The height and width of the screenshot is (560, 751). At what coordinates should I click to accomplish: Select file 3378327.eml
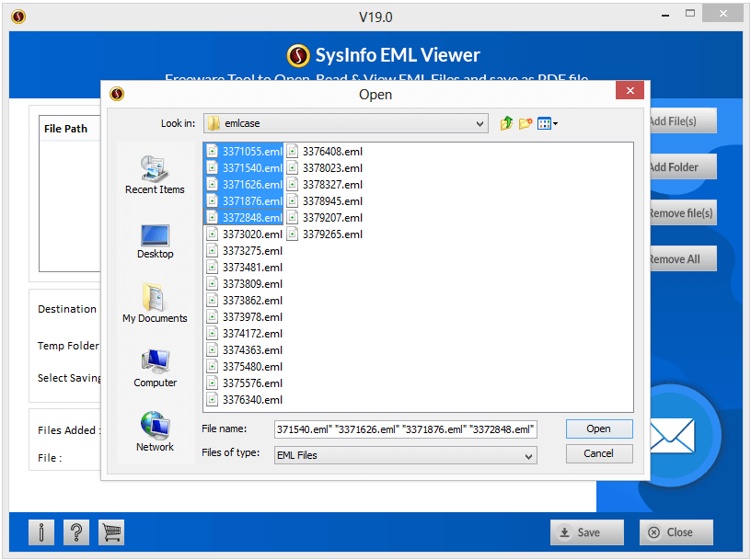(x=325, y=185)
